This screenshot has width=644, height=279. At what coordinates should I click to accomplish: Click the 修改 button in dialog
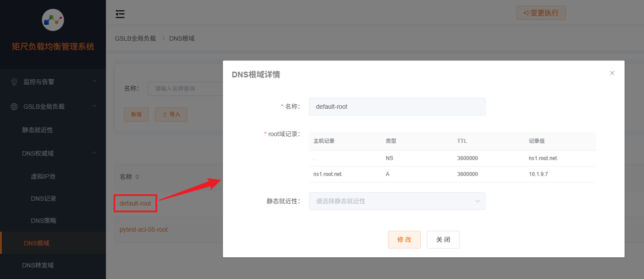pos(404,240)
